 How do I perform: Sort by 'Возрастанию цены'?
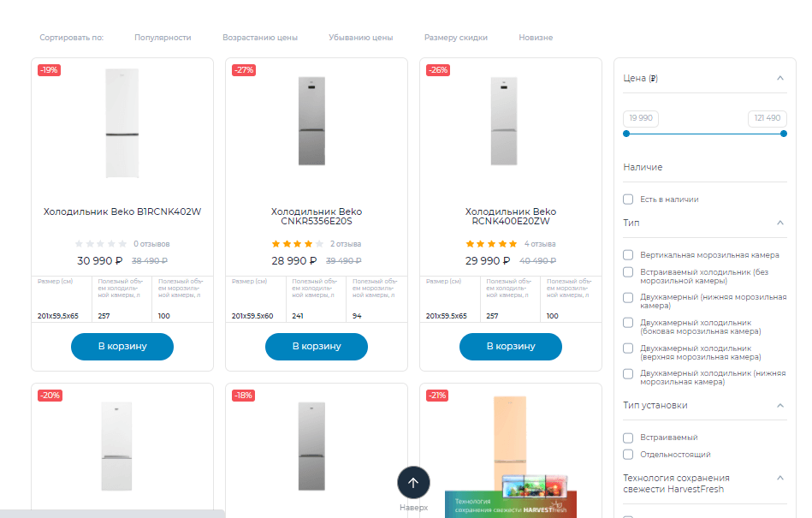pyautogui.click(x=260, y=38)
